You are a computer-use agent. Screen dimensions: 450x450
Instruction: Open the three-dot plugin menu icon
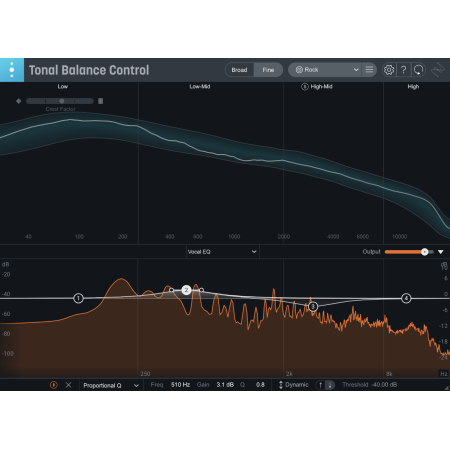(12, 70)
